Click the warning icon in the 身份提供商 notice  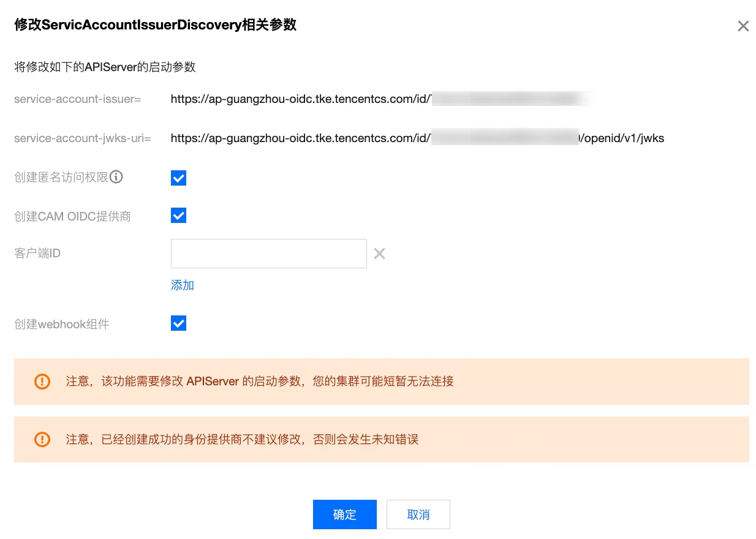[x=42, y=439]
